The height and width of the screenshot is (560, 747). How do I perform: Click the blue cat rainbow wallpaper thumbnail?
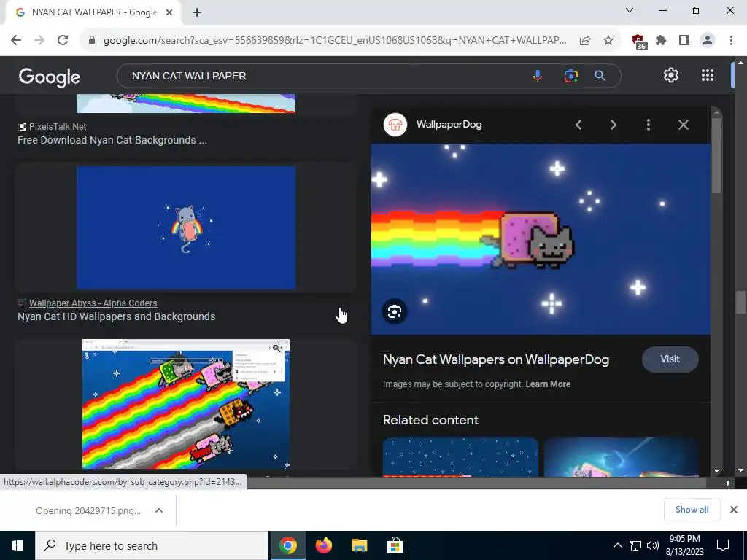[186, 227]
